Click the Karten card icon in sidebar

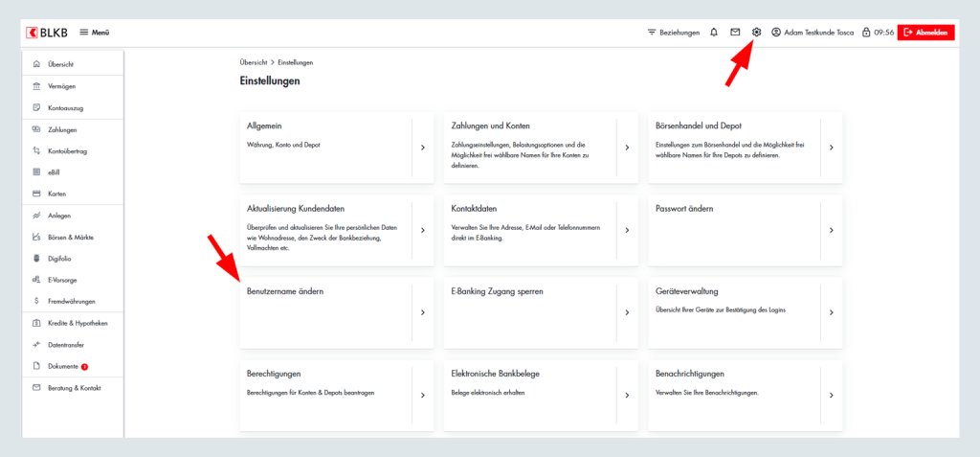tap(36, 194)
